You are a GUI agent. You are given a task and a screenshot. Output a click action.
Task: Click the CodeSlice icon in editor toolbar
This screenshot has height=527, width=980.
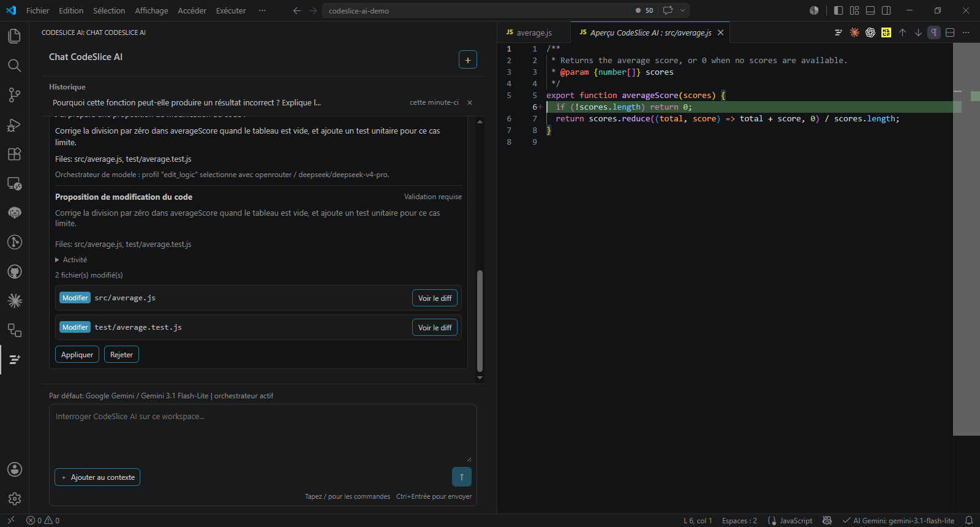(839, 32)
